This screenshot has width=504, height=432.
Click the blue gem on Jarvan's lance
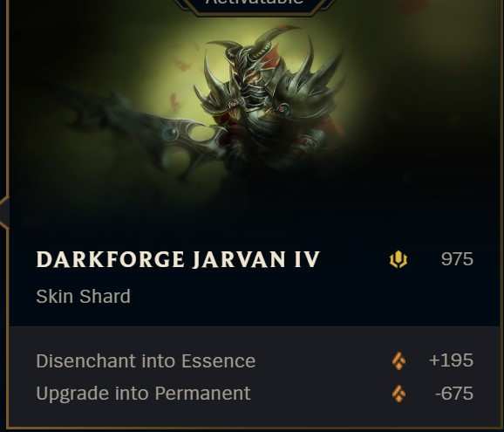170,134
